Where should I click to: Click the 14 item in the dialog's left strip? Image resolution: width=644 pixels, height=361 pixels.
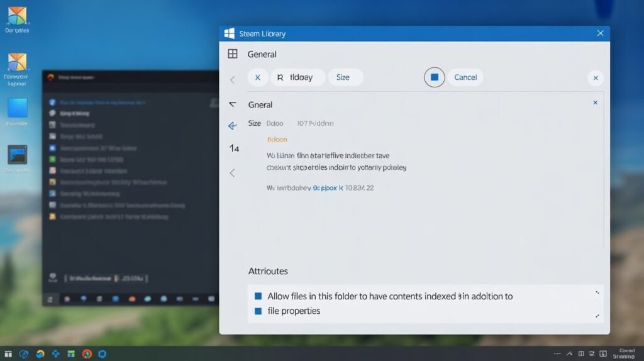pyautogui.click(x=234, y=148)
